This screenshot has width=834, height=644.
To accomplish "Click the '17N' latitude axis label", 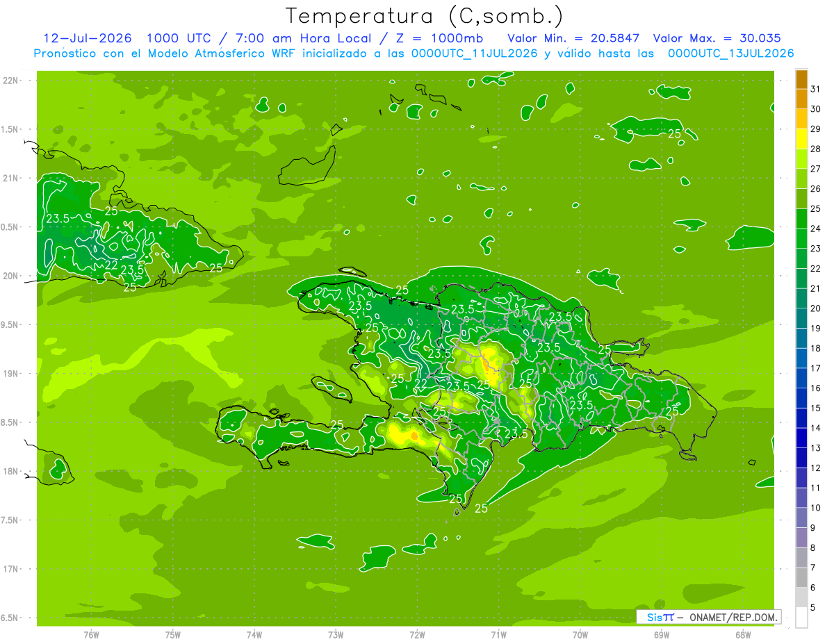I will 11,570.
